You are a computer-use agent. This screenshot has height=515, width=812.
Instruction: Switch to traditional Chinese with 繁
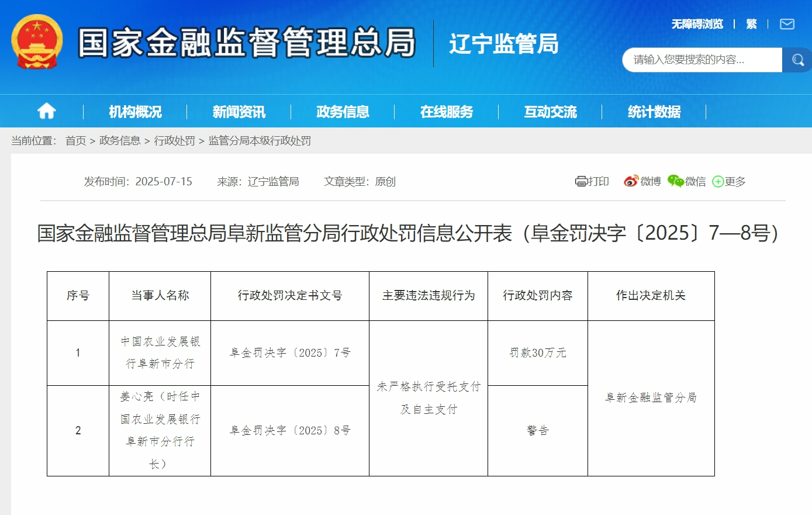pyautogui.click(x=751, y=24)
